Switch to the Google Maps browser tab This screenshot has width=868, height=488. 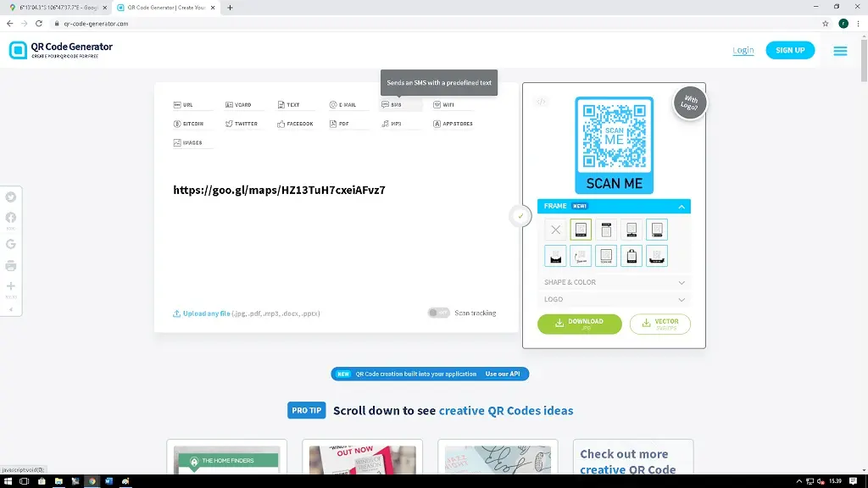tap(58, 8)
